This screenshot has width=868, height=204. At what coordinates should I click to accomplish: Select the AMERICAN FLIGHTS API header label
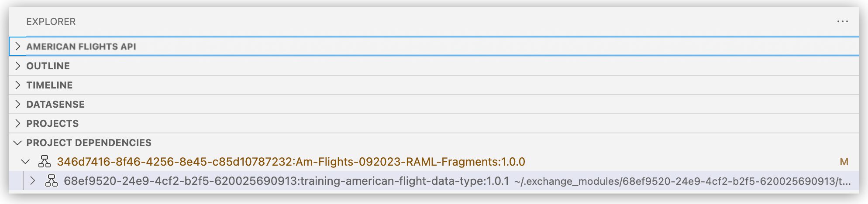click(x=81, y=47)
